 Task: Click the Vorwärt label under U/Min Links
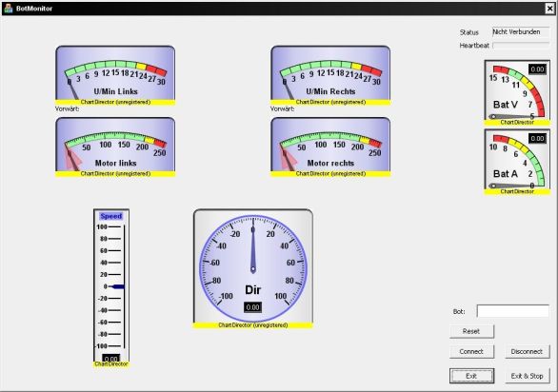pyautogui.click(x=68, y=108)
